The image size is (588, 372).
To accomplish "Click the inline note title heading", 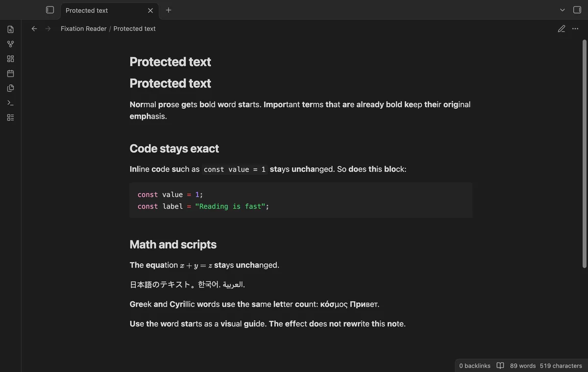I will pyautogui.click(x=170, y=62).
